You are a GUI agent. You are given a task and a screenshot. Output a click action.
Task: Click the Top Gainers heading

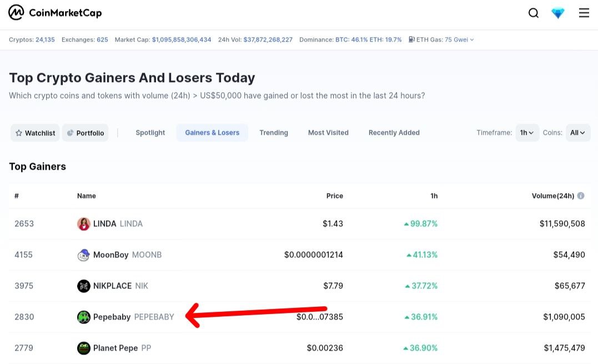click(37, 166)
